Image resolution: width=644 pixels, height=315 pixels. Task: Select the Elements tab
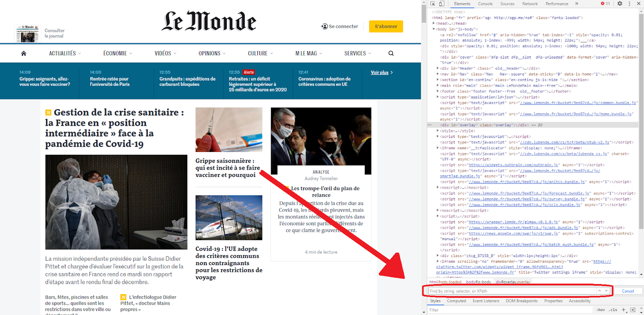(x=462, y=4)
